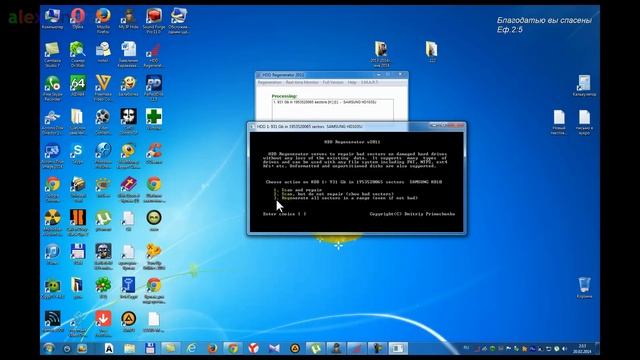
Task: Click 'Regenerate all sectors in a range' line
Action: (x=346, y=198)
